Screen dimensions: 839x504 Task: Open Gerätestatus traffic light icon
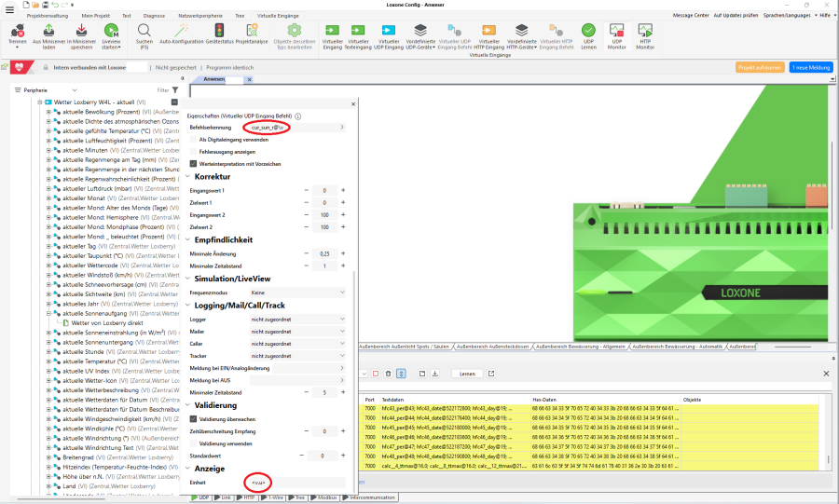[219, 31]
